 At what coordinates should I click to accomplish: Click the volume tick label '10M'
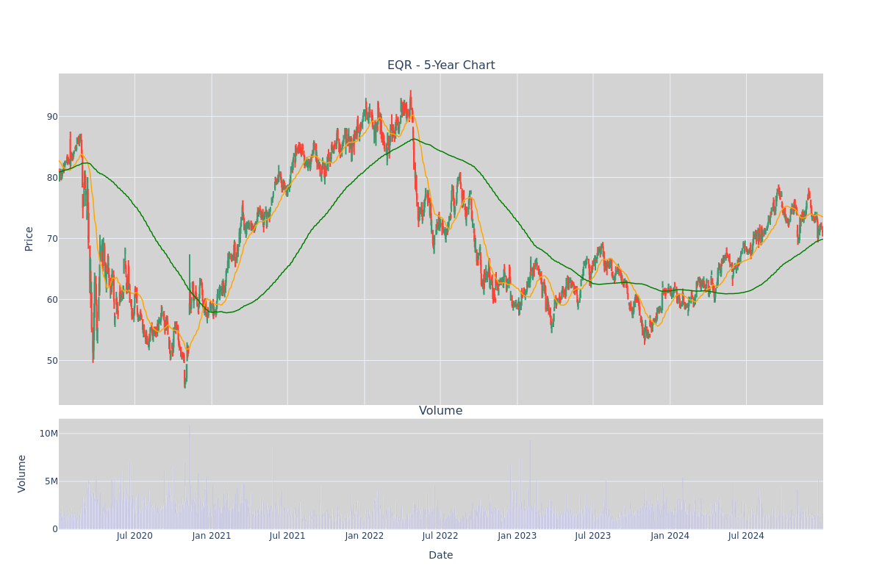(49, 434)
